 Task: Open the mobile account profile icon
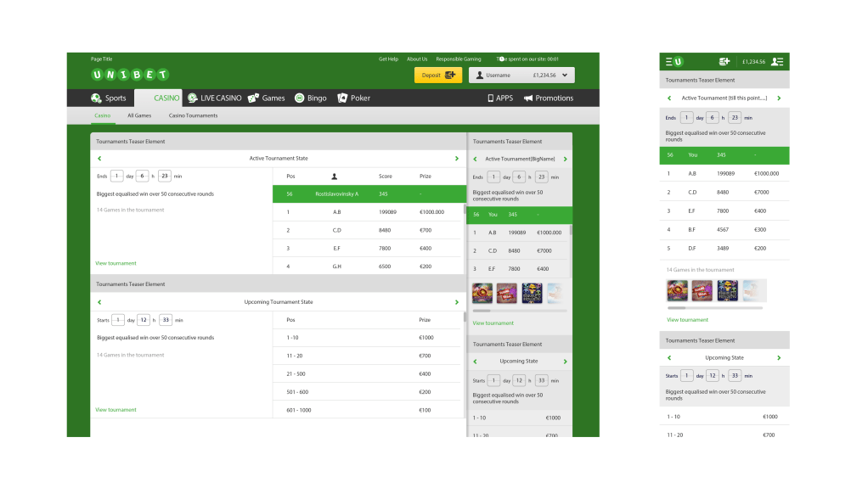click(778, 62)
